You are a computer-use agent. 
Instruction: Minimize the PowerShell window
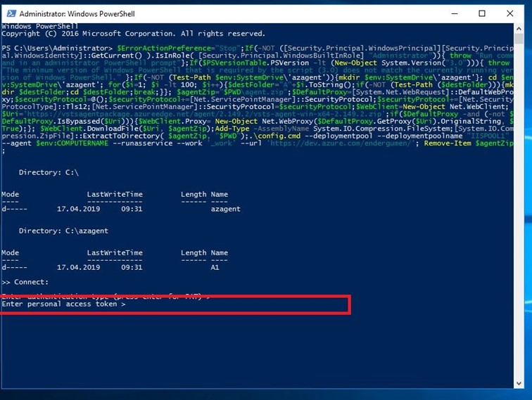[450, 13]
